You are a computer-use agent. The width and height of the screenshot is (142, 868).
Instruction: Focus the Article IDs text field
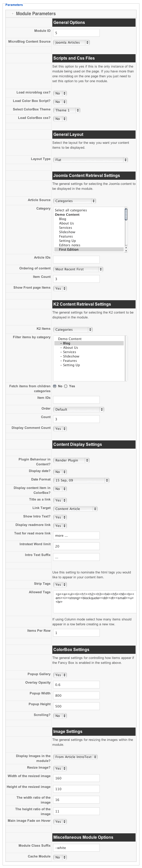pyautogui.click(x=76, y=259)
